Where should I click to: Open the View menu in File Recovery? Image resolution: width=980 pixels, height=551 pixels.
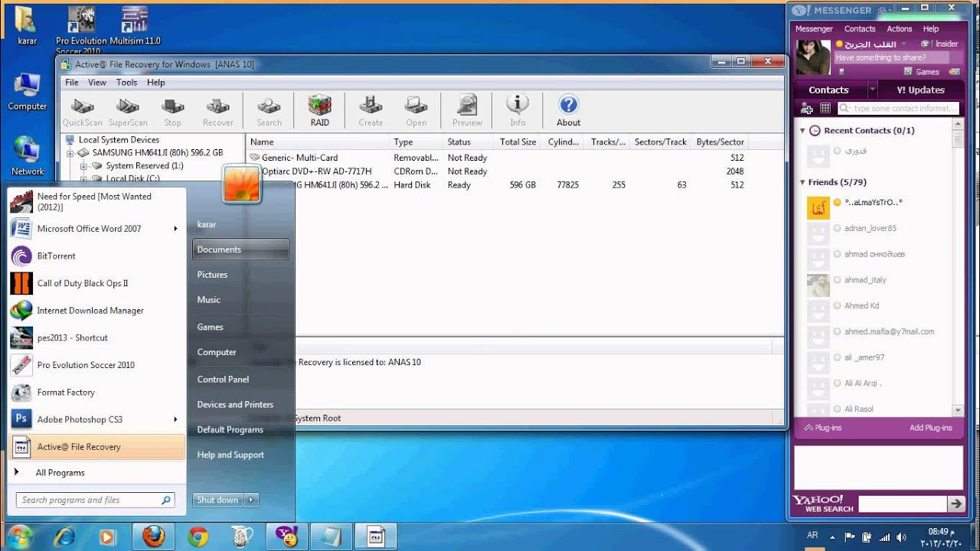(x=97, y=83)
